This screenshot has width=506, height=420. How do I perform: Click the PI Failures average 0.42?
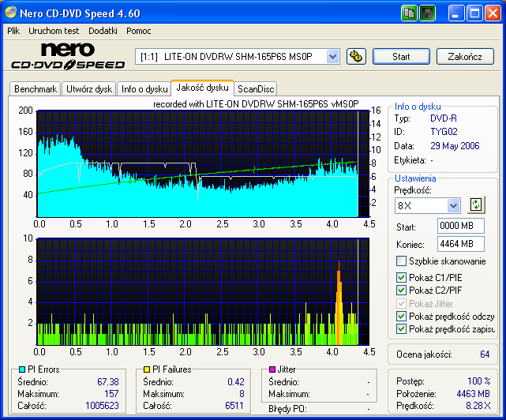tap(235, 382)
